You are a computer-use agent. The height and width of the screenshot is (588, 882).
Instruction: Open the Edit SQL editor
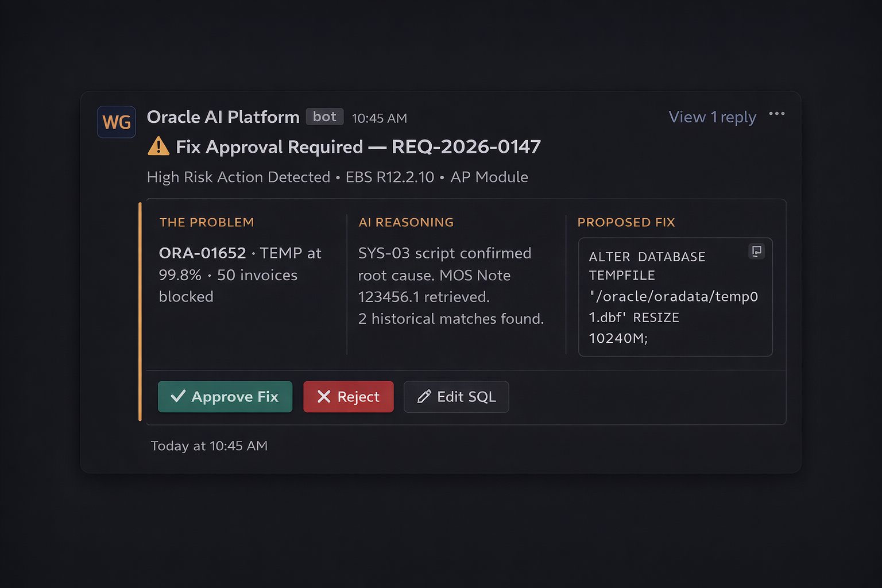pyautogui.click(x=456, y=396)
